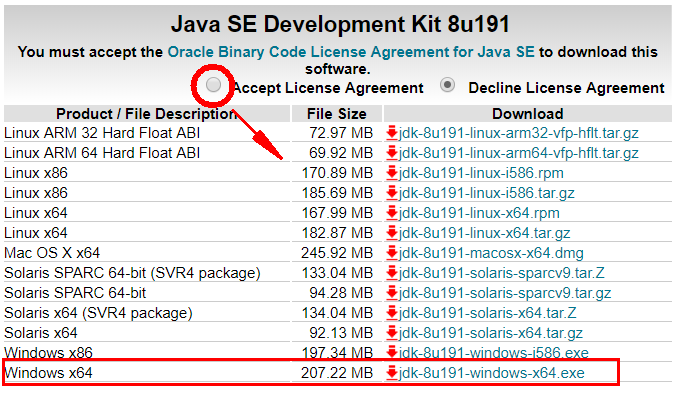This screenshot has width=682, height=400.
Task: Select Decline License Agreement radio button
Action: tap(449, 86)
